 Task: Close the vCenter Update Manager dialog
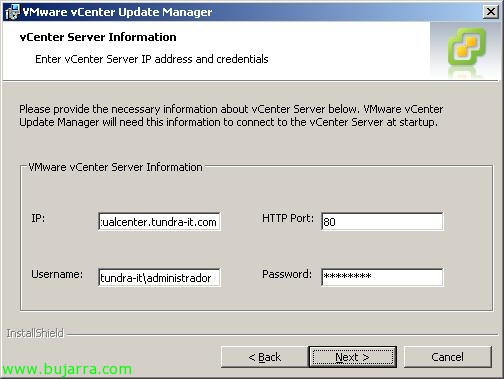click(491, 12)
